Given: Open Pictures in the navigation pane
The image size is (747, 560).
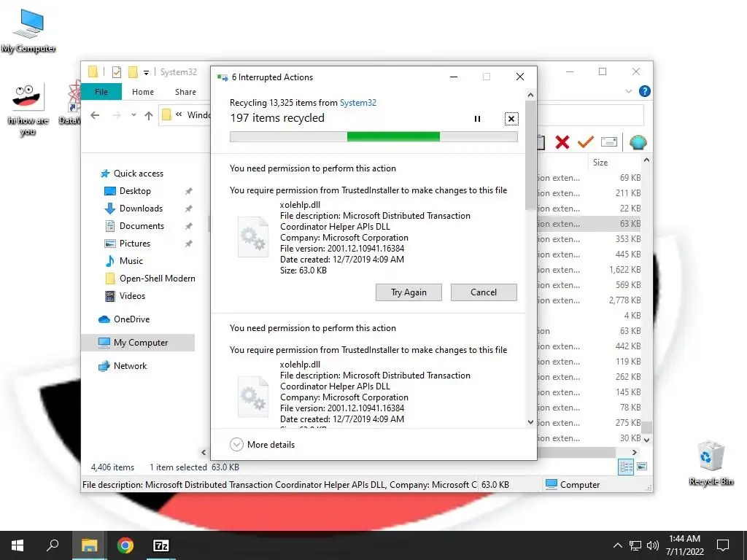Looking at the screenshot, I should (x=135, y=244).
